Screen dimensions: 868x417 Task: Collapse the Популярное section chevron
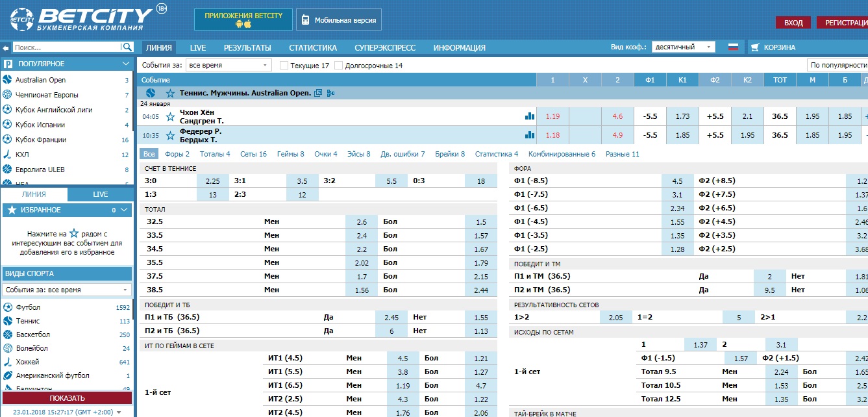pos(126,64)
